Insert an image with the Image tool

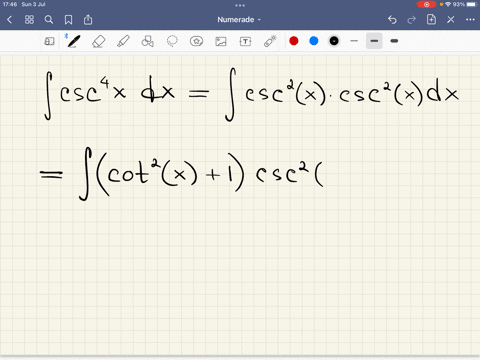221,41
